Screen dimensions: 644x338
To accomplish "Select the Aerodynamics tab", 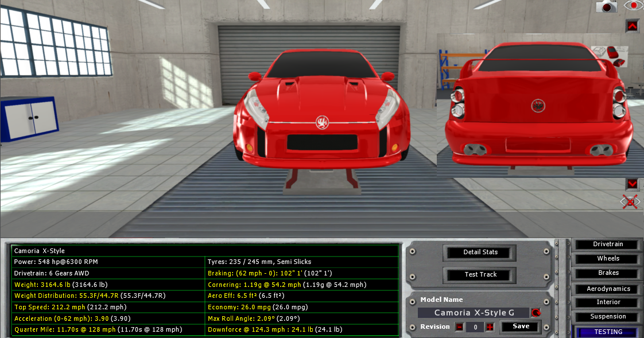I will [x=608, y=289].
